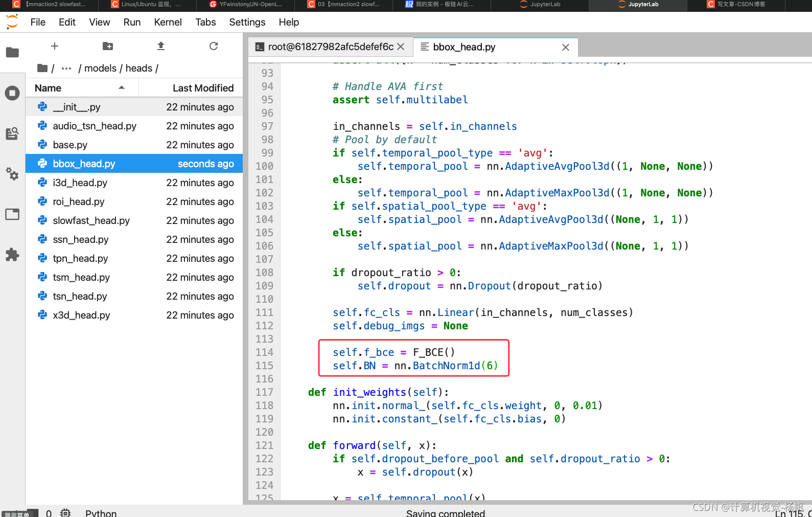Select i3d_head.py file
812x517 pixels.
[x=134, y=183]
